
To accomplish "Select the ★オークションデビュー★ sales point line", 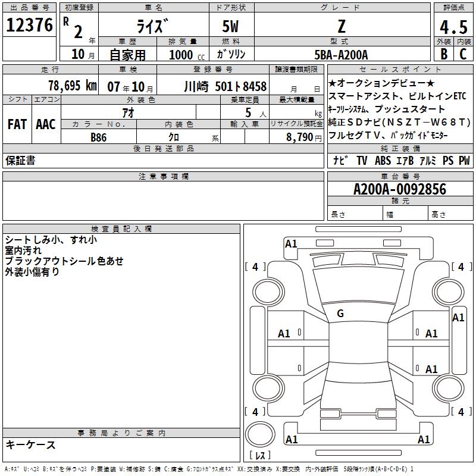I will coord(381,83).
